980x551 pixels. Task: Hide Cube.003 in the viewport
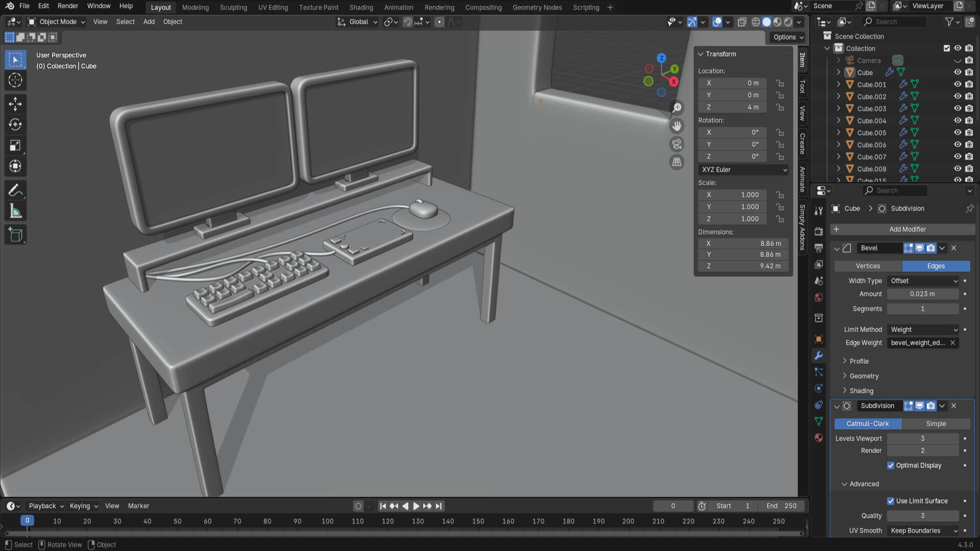tap(958, 109)
